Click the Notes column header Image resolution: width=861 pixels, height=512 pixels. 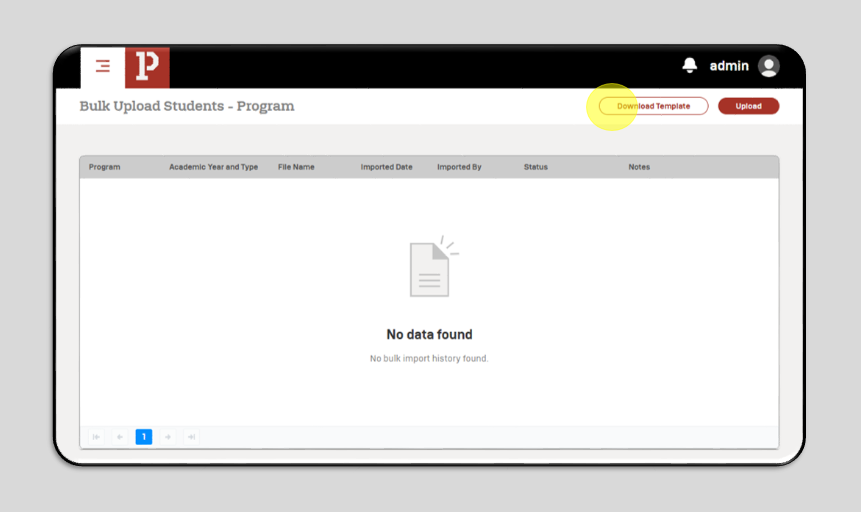pos(639,167)
